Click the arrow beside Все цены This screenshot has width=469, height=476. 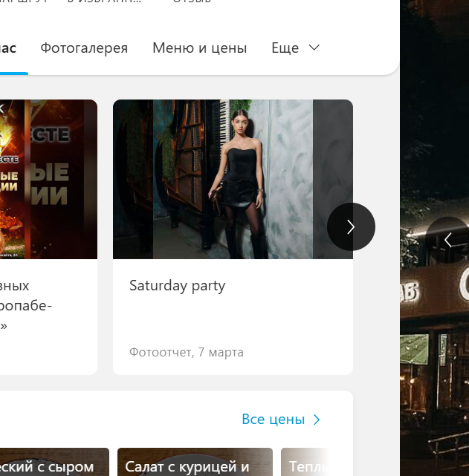pos(317,420)
